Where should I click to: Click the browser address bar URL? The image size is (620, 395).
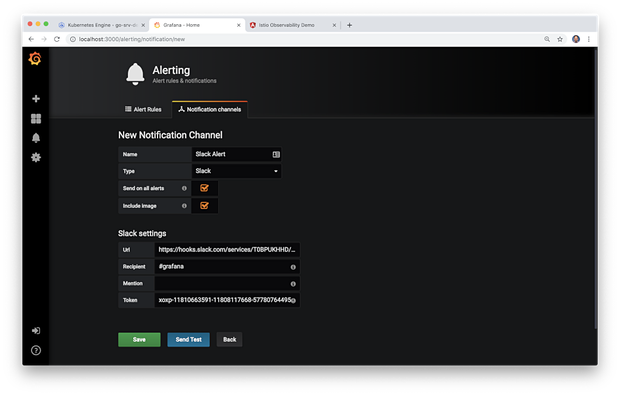132,39
